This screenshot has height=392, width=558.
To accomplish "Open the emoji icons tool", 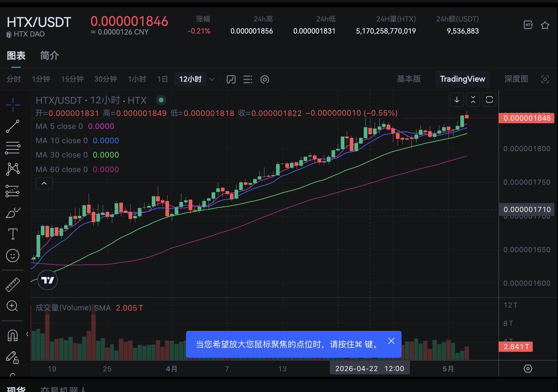I will [13, 255].
